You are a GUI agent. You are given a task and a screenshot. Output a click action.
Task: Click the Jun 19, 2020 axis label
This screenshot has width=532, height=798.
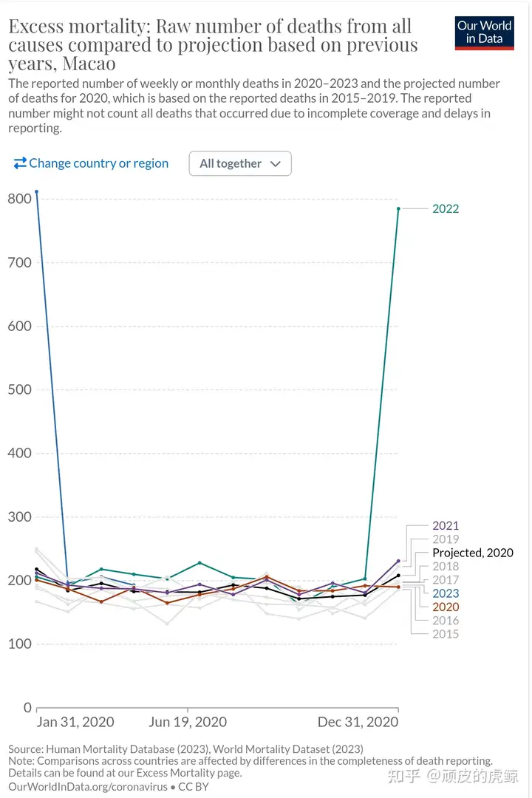point(188,722)
